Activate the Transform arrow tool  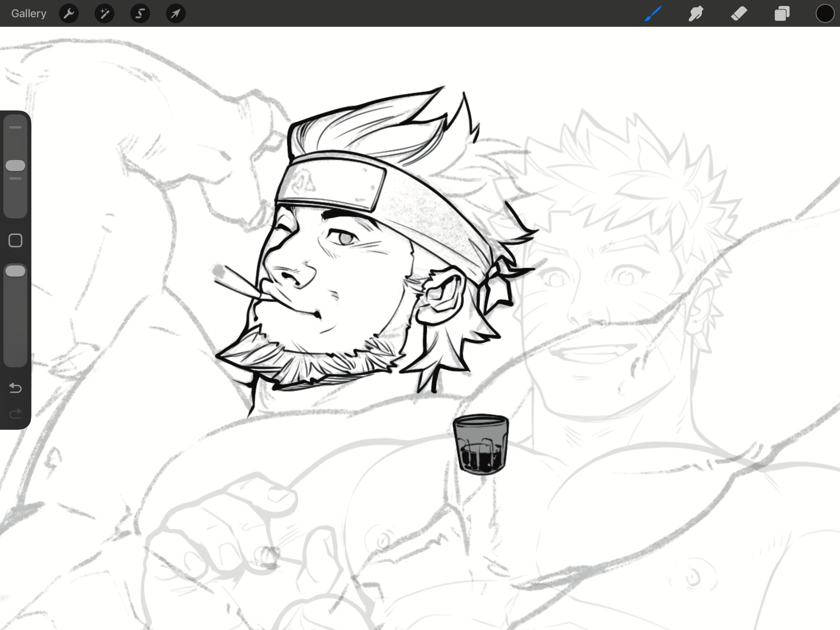pyautogui.click(x=176, y=14)
